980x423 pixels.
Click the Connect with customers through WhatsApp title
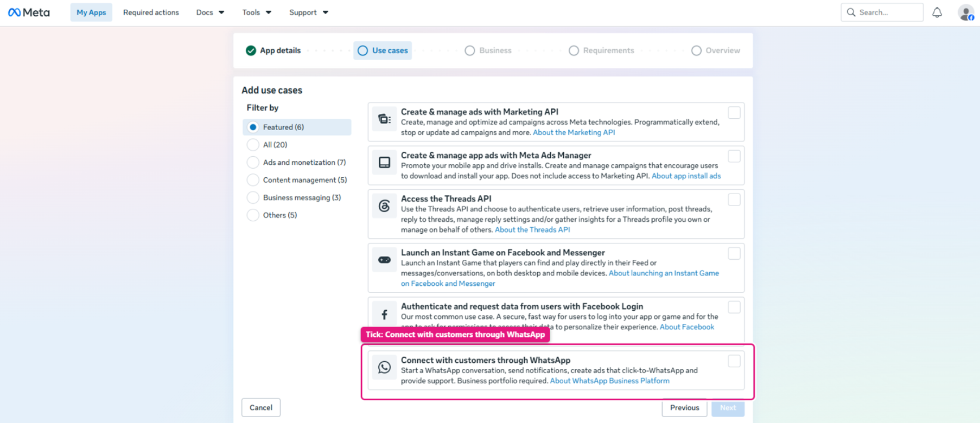tap(486, 360)
